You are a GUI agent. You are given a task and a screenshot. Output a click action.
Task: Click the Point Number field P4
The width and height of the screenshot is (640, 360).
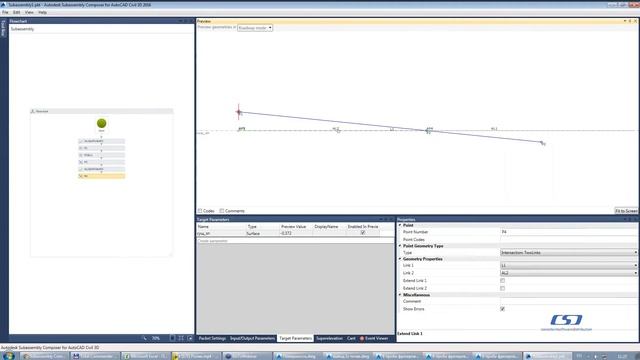click(569, 232)
